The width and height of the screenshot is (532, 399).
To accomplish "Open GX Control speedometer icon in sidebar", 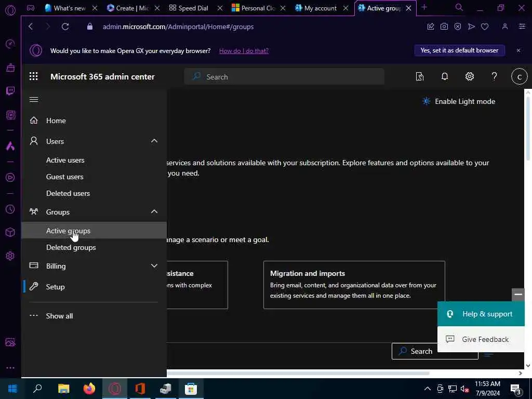I will point(10,44).
